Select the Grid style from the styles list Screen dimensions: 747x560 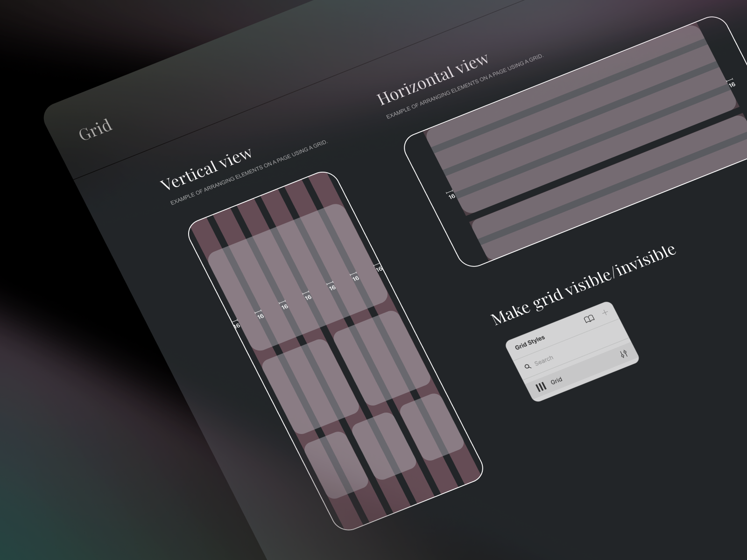pos(557,380)
